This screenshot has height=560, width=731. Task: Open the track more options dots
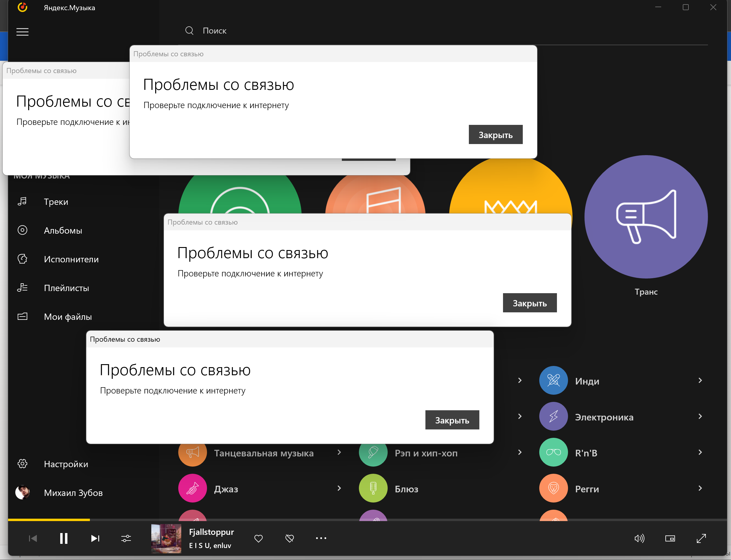pos(321,538)
